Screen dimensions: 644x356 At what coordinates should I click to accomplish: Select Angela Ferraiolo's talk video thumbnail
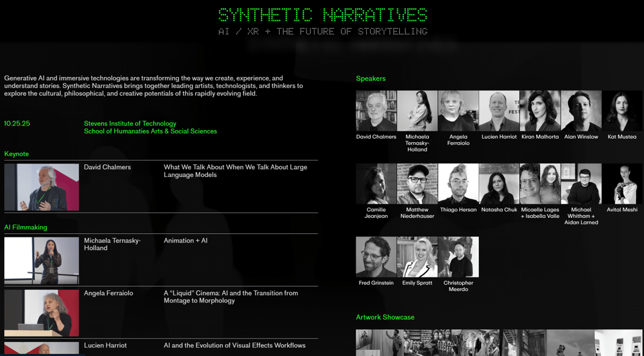point(42,313)
